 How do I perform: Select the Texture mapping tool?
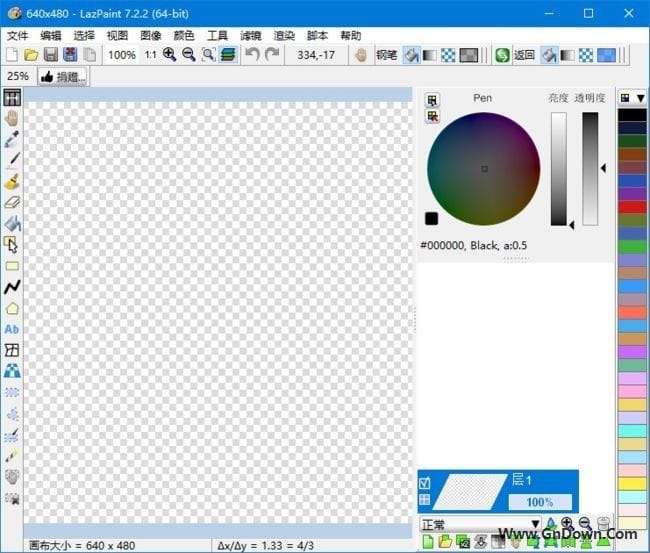point(12,371)
